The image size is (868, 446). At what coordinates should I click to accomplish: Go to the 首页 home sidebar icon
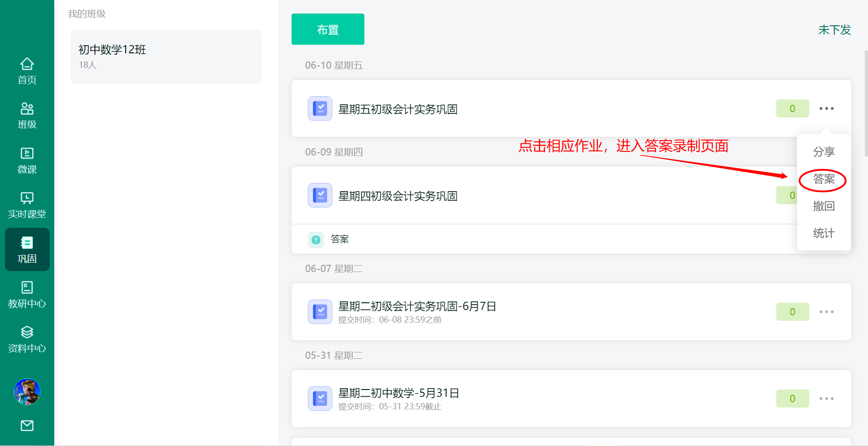[x=27, y=71]
